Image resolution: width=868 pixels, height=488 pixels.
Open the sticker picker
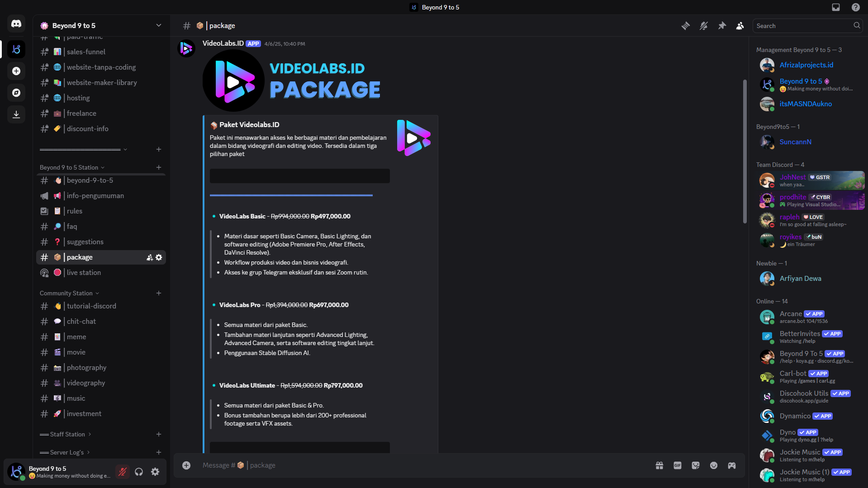[696, 465]
